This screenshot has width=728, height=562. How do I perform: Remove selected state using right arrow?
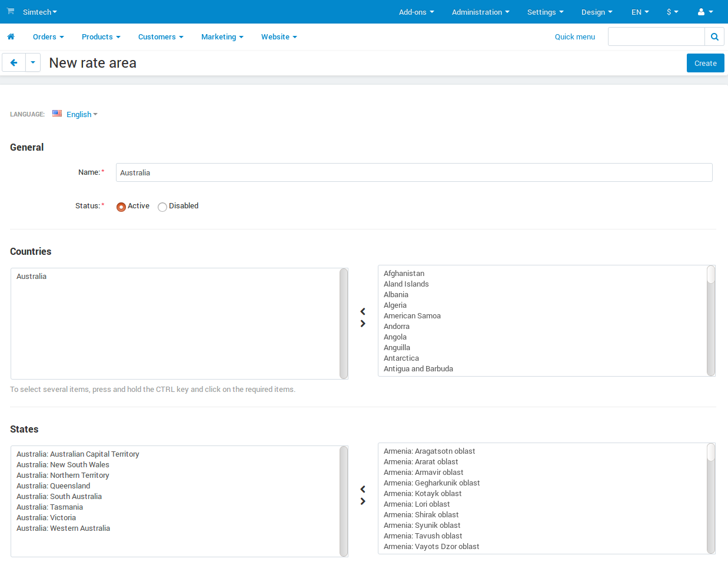click(x=363, y=501)
